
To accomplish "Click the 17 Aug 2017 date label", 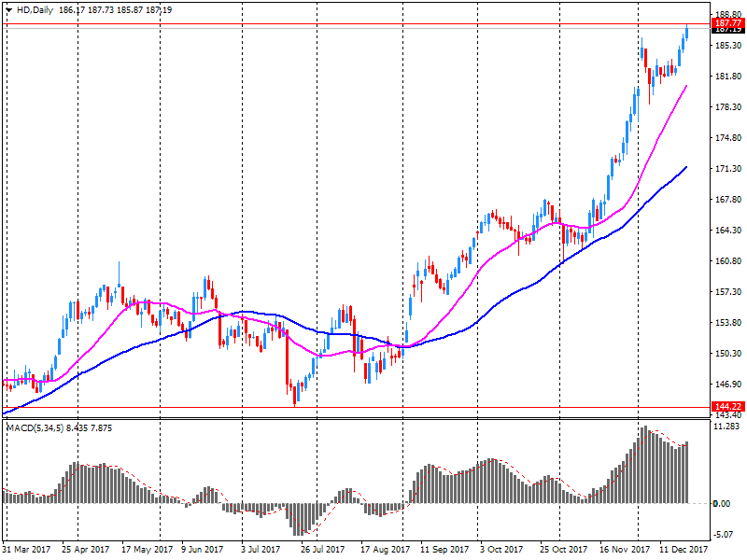I will tap(385, 549).
